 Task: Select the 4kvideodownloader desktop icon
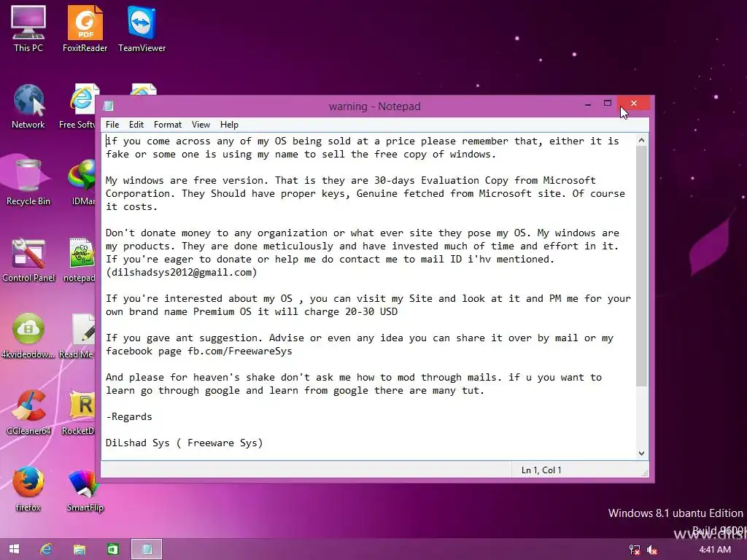(28, 335)
